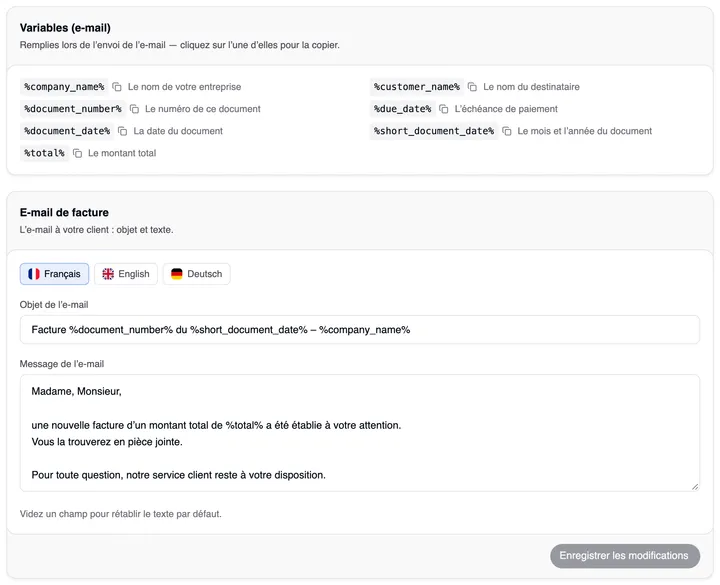Click the %short_document_date% variable chip
This screenshot has height=585, width=720.
click(433, 131)
